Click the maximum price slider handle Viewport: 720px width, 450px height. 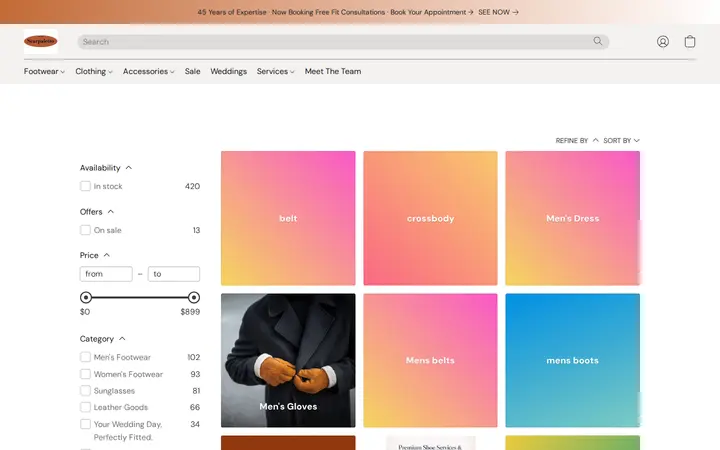(x=194, y=298)
